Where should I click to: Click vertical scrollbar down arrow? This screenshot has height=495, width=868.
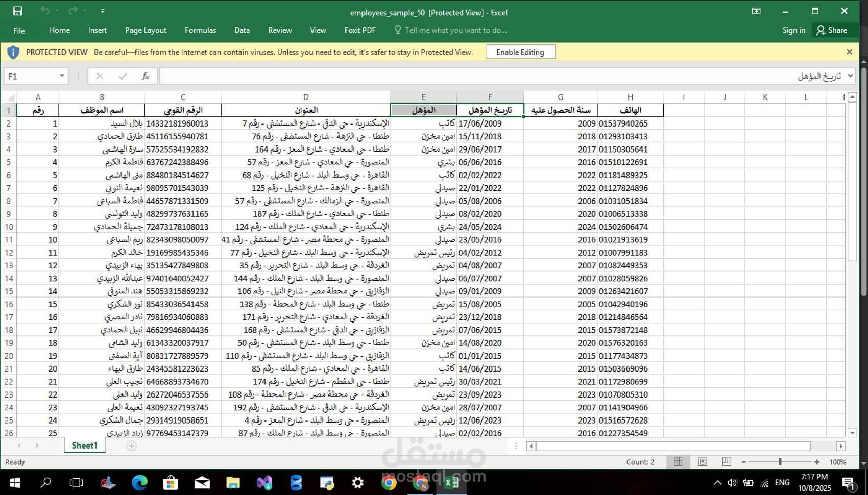click(852, 433)
